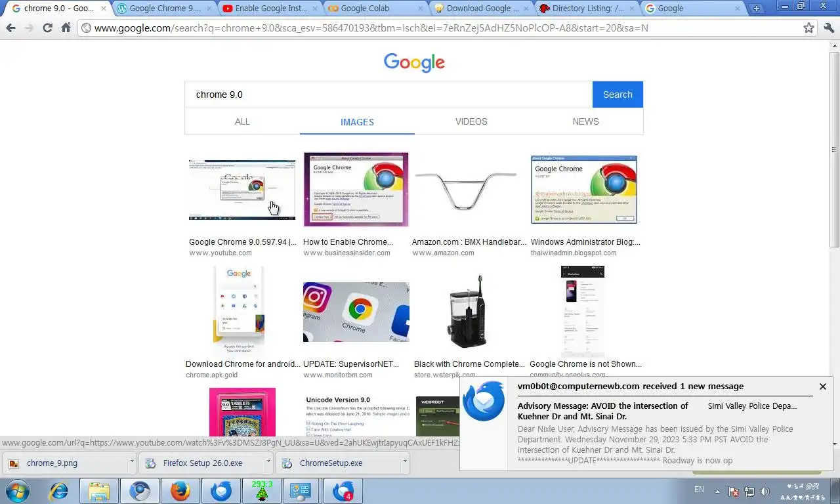Click the Google logo
The width and height of the screenshot is (840, 504).
(414, 63)
